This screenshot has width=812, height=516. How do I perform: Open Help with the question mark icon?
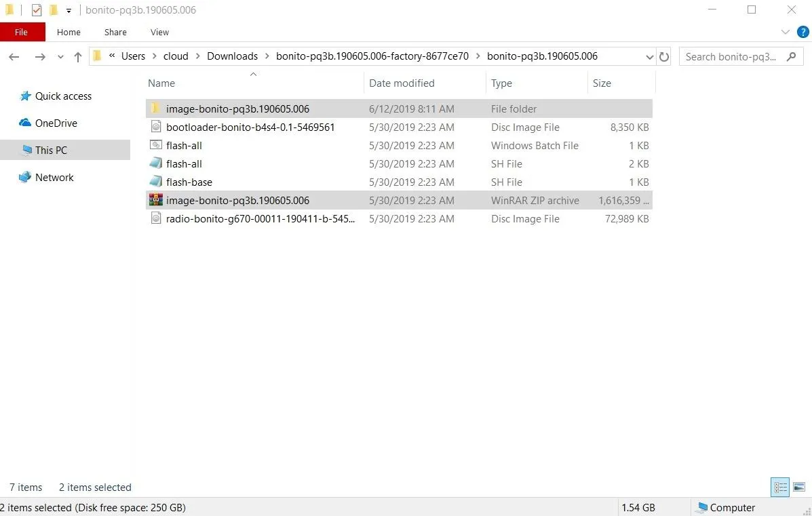click(x=803, y=32)
